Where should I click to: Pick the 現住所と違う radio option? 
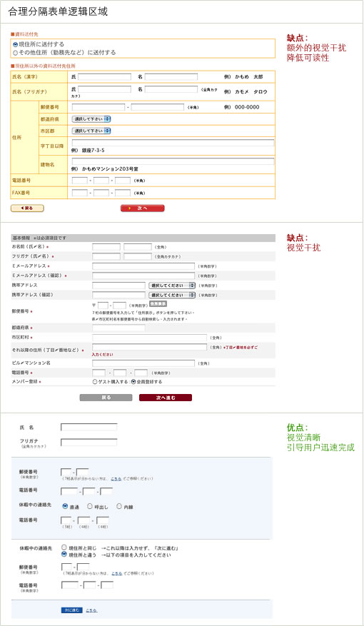(x=64, y=554)
